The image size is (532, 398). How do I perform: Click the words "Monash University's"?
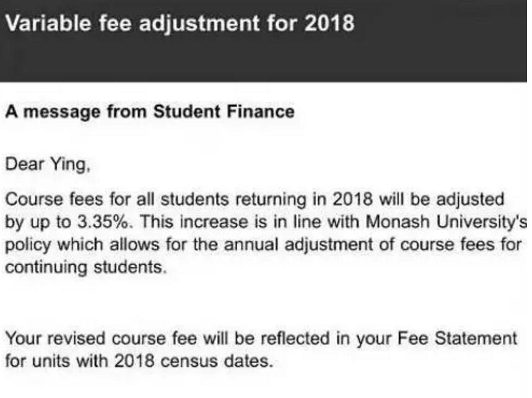tap(446, 222)
